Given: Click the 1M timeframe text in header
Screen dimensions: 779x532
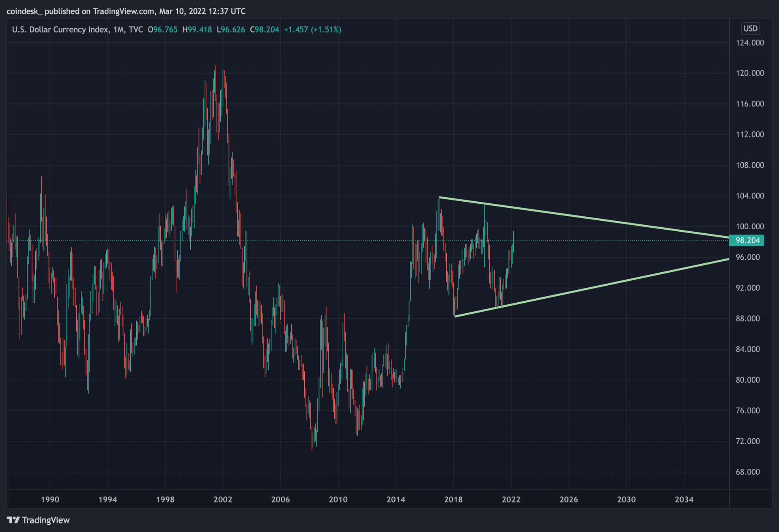Looking at the screenshot, I should [x=118, y=30].
